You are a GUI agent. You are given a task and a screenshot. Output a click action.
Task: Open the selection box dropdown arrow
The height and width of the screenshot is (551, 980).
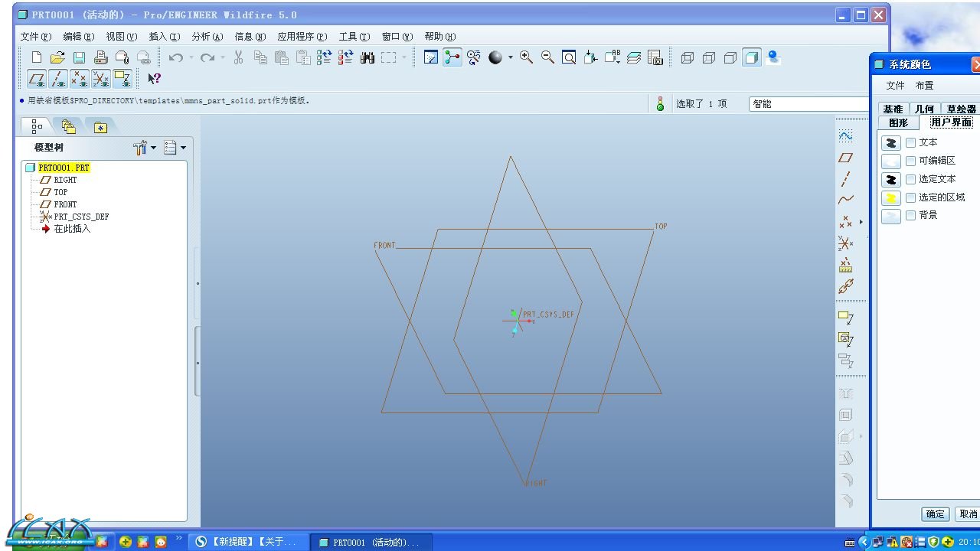pos(404,57)
